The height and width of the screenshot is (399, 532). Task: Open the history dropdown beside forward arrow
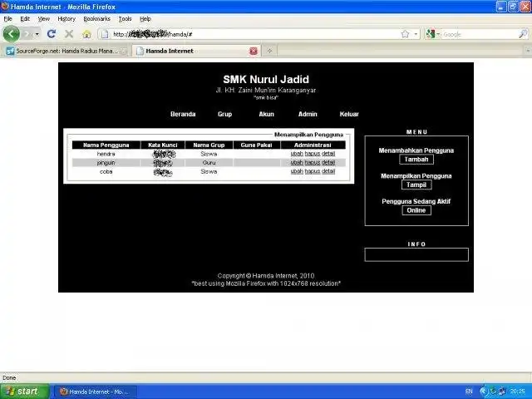click(37, 34)
